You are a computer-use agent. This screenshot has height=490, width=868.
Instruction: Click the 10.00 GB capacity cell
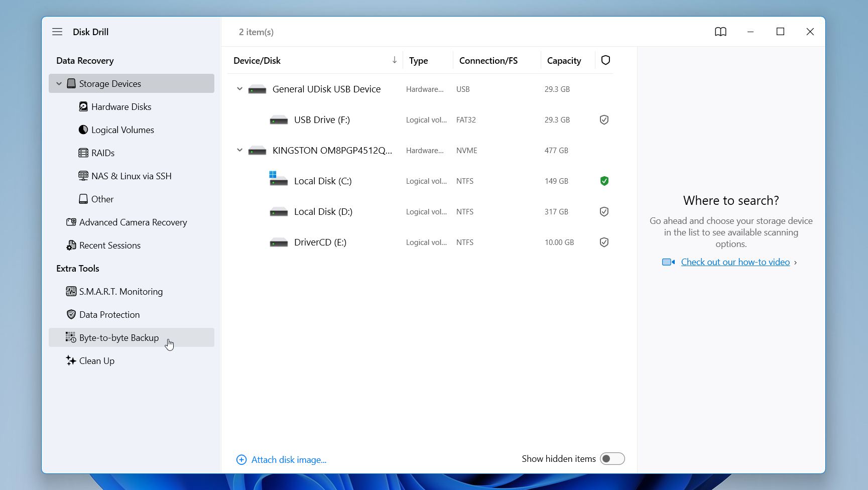pyautogui.click(x=559, y=242)
